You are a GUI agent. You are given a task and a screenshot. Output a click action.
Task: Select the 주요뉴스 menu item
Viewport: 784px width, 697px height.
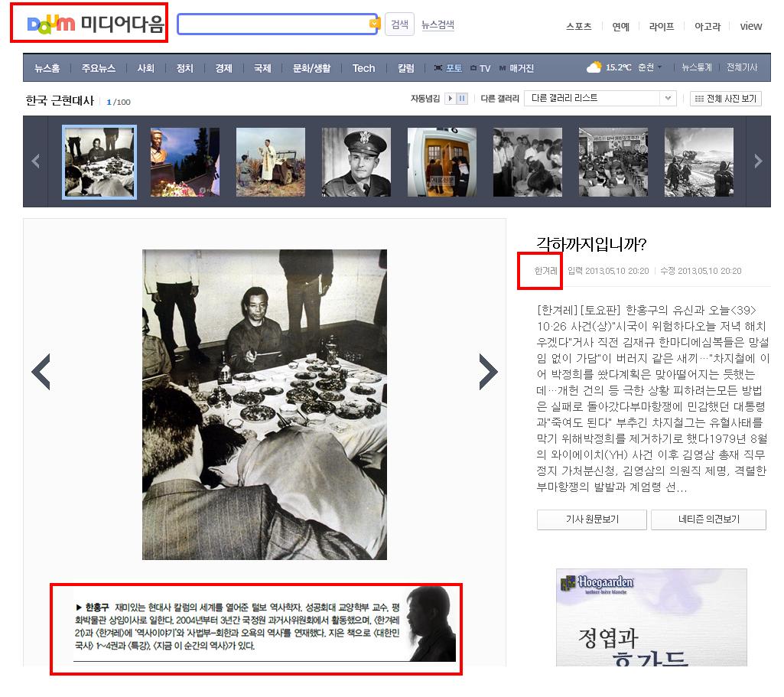(x=99, y=68)
